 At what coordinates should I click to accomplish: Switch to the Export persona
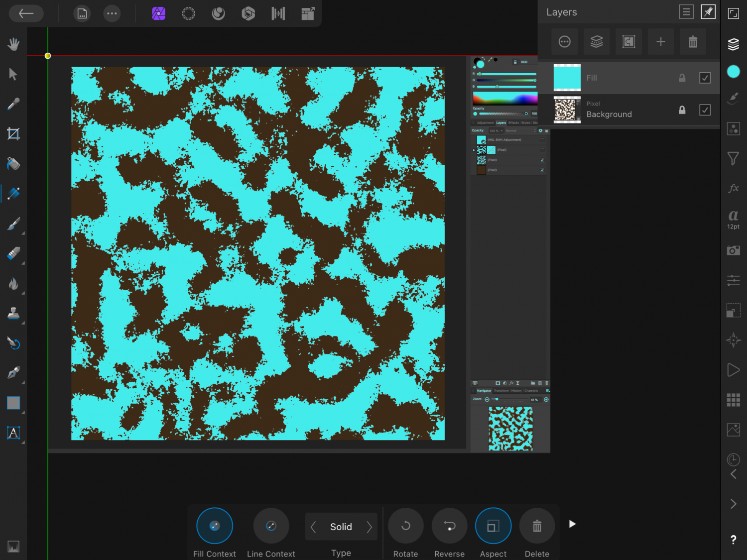[308, 13]
